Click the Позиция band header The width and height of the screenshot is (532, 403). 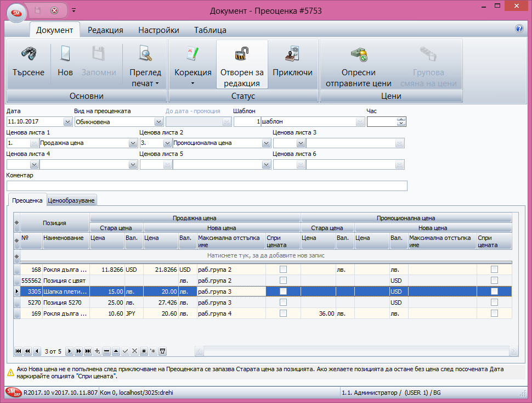[55, 223]
